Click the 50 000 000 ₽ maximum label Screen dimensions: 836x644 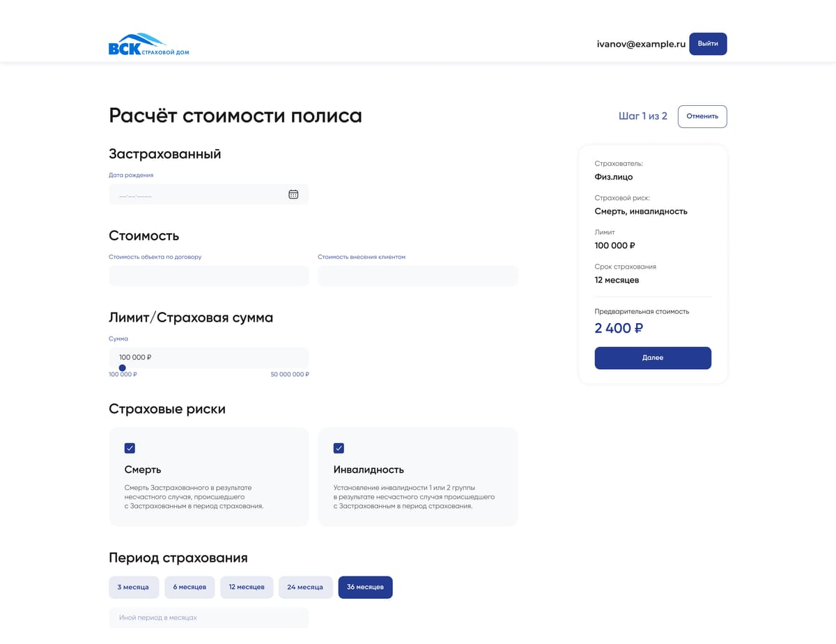point(290,375)
